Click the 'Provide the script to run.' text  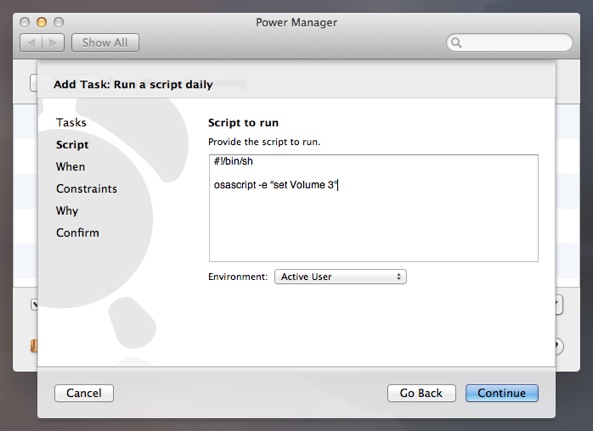[x=264, y=142]
